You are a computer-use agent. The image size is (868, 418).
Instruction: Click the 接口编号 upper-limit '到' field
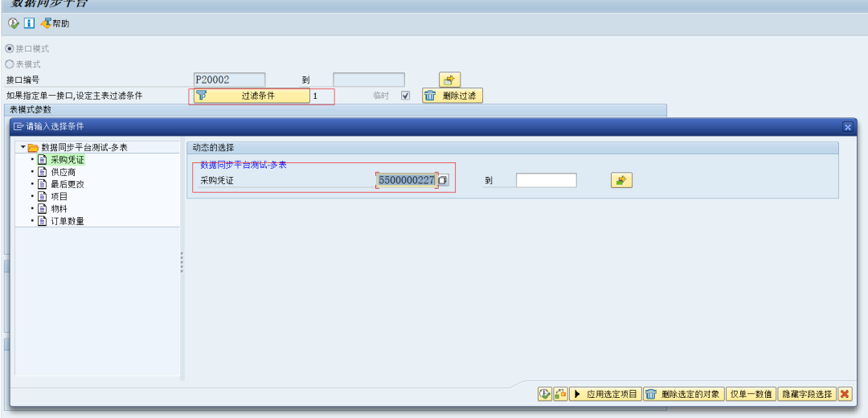point(369,80)
